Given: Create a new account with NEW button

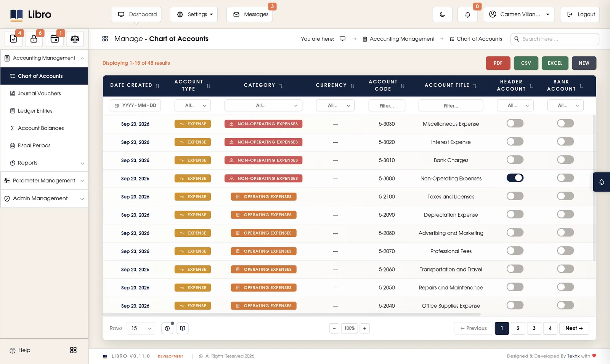Looking at the screenshot, I should point(584,63).
